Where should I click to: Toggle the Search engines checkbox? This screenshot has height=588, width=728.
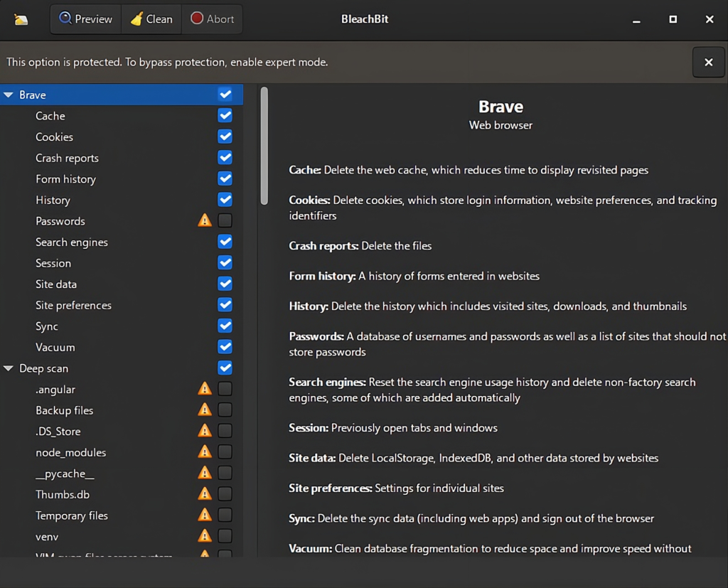click(x=225, y=242)
